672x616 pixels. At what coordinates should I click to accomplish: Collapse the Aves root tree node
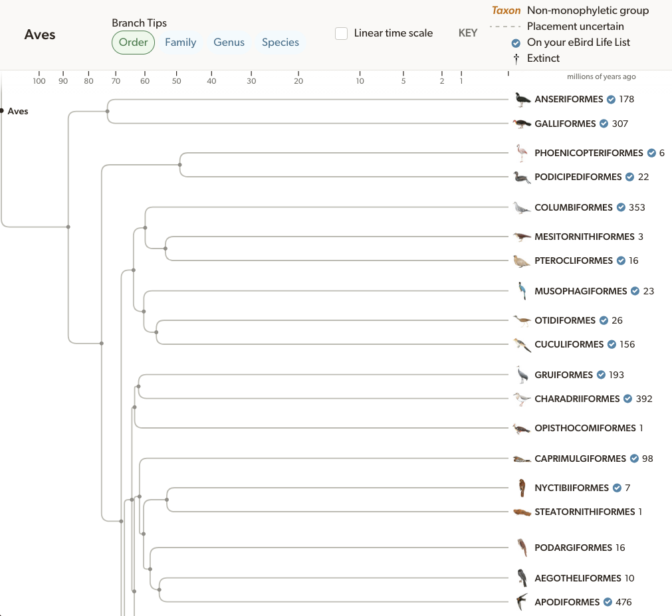click(x=1, y=111)
